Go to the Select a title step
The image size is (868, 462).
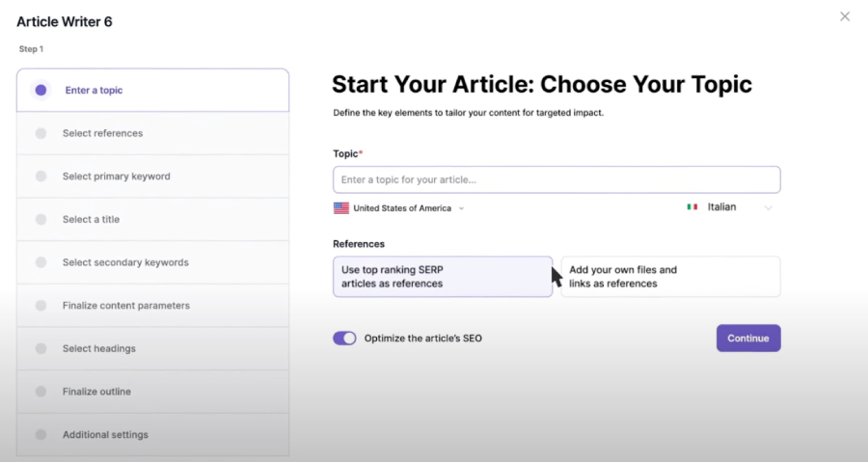[x=152, y=220]
